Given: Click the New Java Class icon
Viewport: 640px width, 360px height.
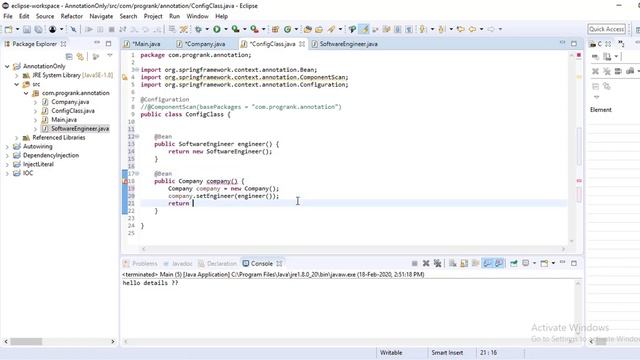Looking at the screenshot, I should coord(287,29).
